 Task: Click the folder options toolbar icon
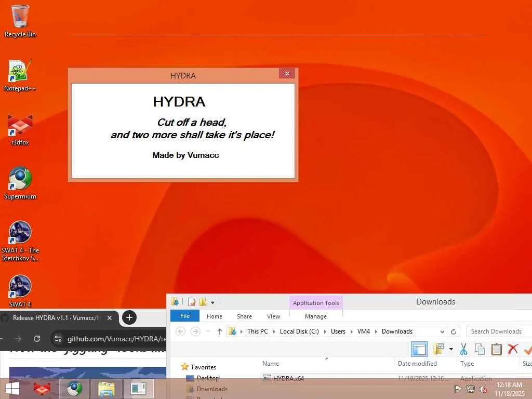tap(438, 349)
